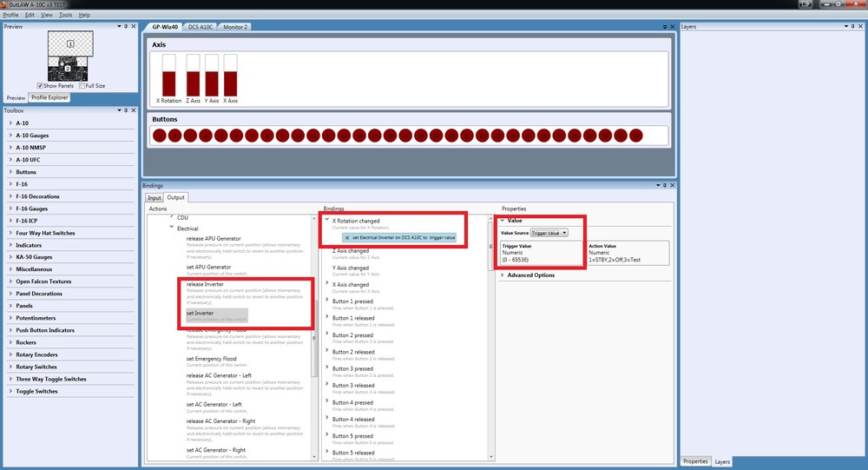Select Push Button Indicators in the Toolbox

[45, 330]
